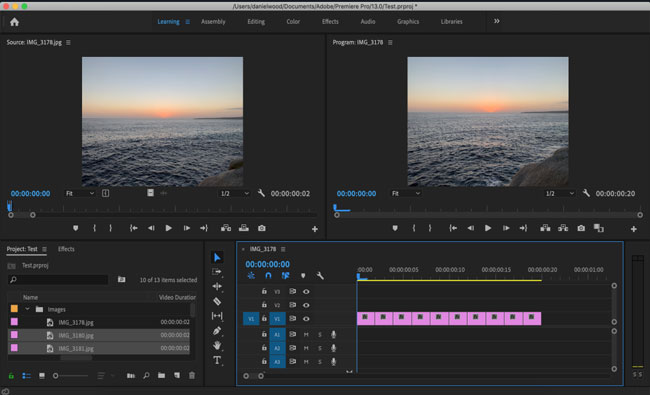Screen dimensions: 650x395
Task: Switch Project panel to icon view
Action: [42, 376]
